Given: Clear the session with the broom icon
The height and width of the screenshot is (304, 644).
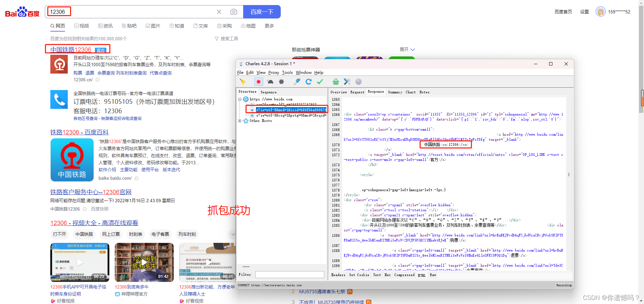Looking at the screenshot, I should (x=243, y=82).
